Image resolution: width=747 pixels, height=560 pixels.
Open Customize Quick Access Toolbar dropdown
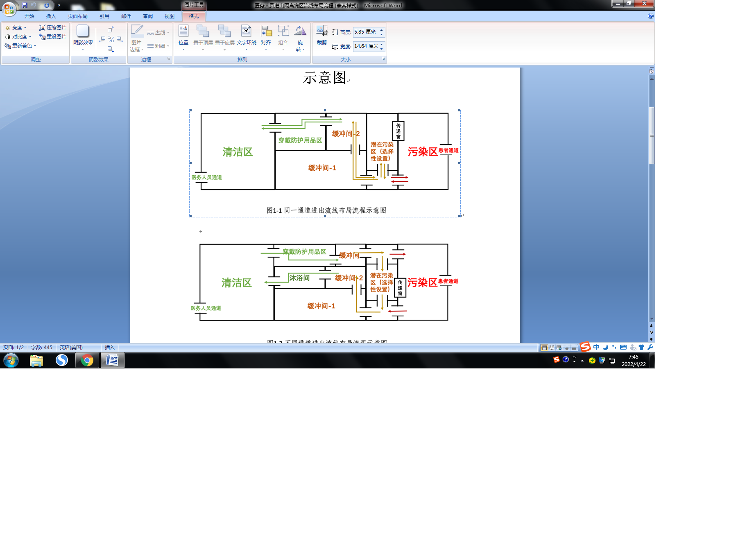point(59,5)
